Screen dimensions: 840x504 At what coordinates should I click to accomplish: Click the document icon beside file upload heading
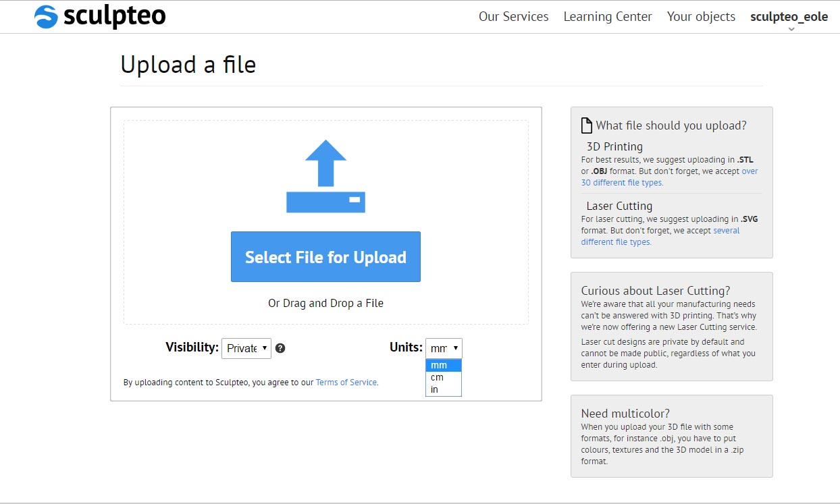(x=587, y=125)
